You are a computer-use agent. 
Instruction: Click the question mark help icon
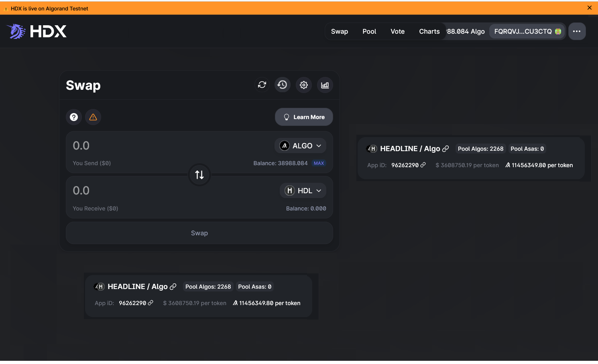74,117
